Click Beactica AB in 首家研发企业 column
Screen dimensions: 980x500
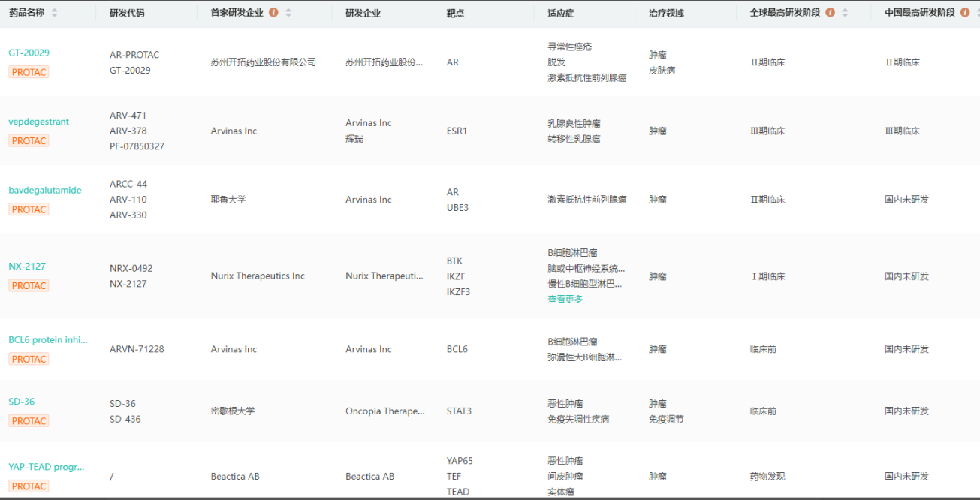tap(235, 477)
